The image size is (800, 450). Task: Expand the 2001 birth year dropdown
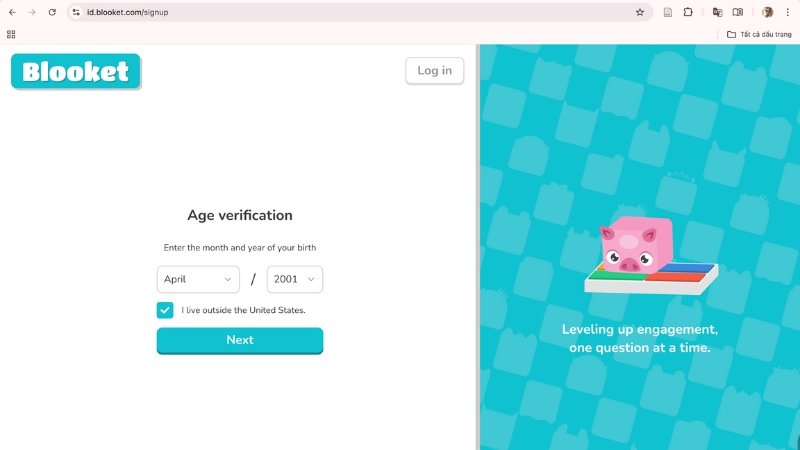tap(294, 279)
